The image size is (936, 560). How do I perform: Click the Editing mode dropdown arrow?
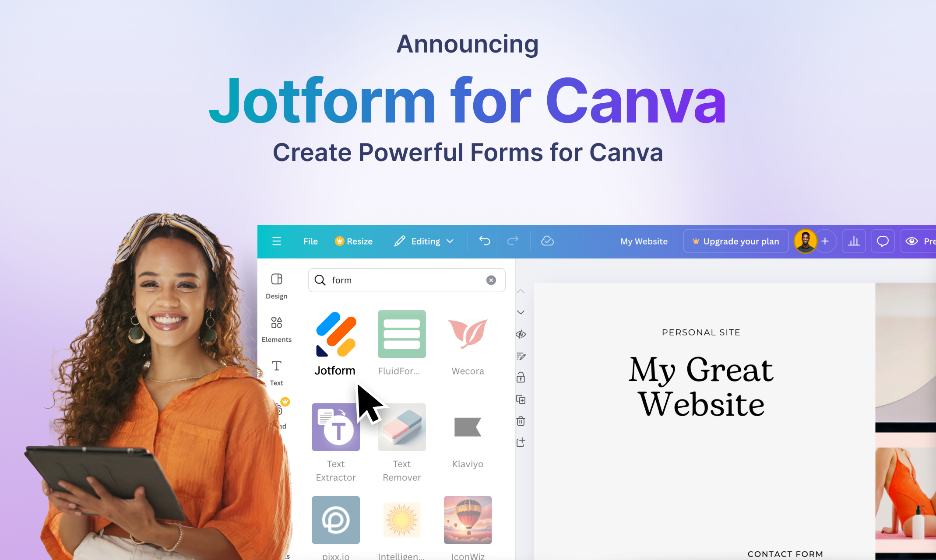click(451, 241)
